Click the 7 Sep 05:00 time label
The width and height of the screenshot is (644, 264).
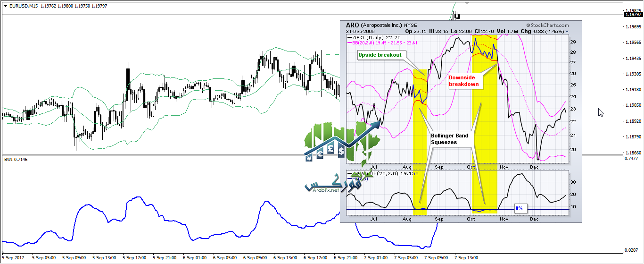tap(407, 258)
